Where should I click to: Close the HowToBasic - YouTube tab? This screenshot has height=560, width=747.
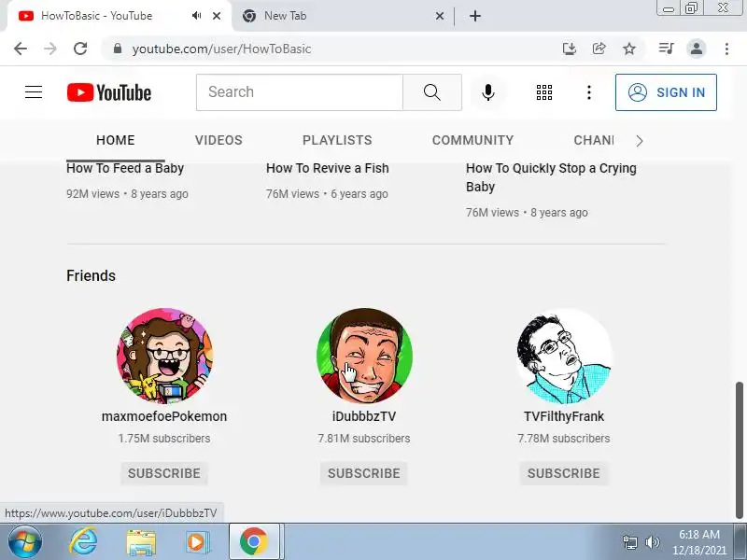pos(217,16)
